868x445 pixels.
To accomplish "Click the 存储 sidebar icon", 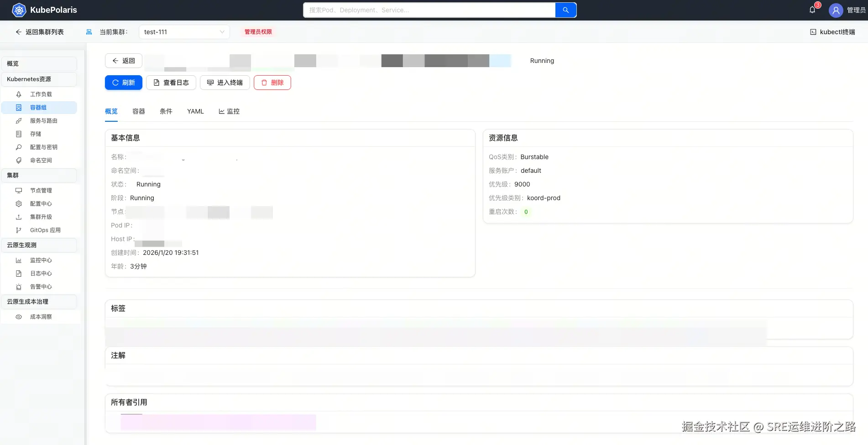I will coord(19,134).
